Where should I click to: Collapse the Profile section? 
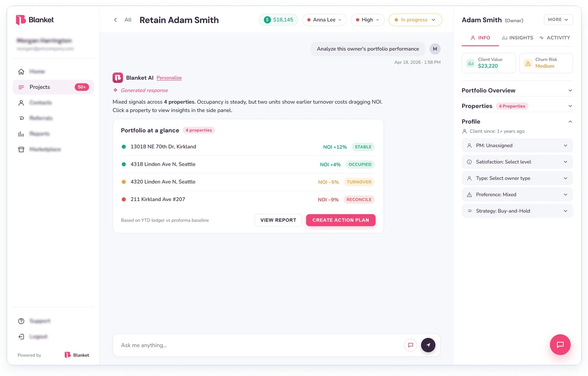click(x=517, y=122)
